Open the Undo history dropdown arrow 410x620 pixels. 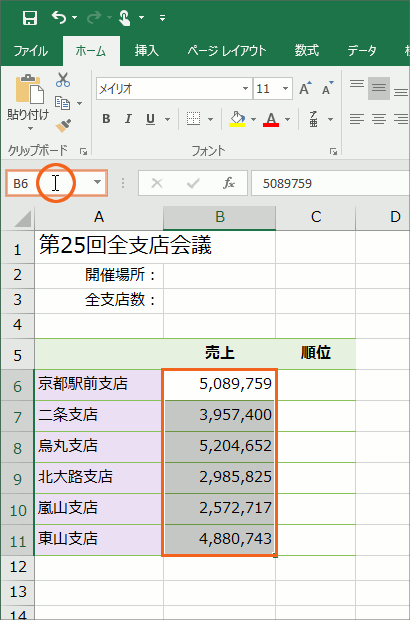74,18
